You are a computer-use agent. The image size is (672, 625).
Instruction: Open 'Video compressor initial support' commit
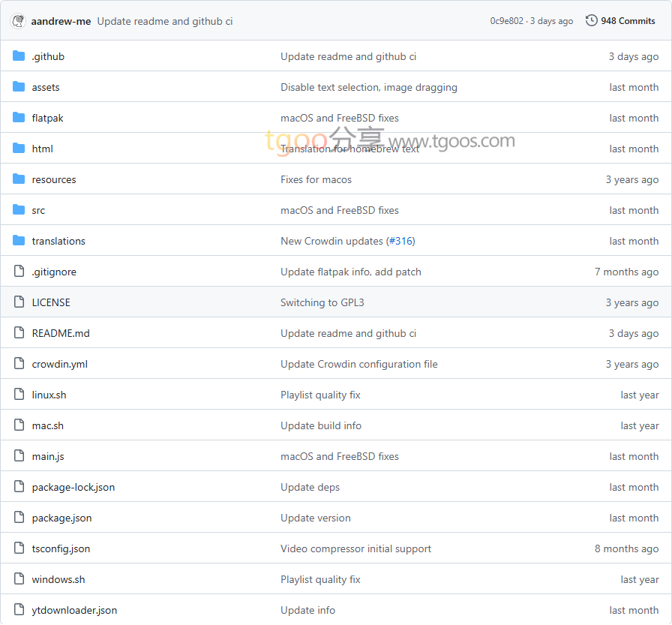355,548
